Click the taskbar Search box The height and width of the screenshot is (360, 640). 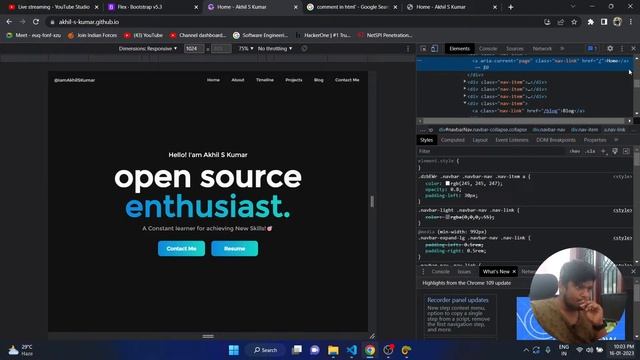[x=265, y=350]
